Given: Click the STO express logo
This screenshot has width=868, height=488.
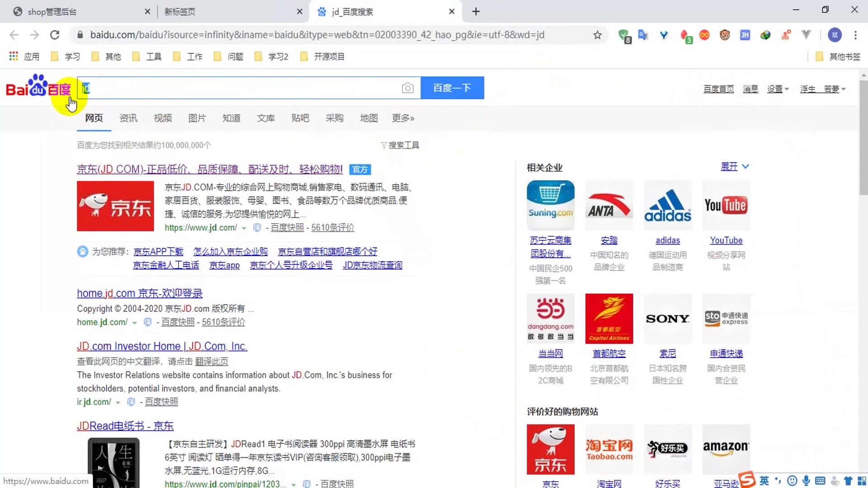Looking at the screenshot, I should point(726,319).
